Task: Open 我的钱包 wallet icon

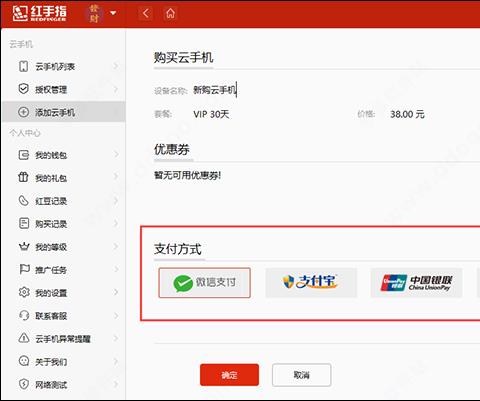Action: click(x=24, y=155)
